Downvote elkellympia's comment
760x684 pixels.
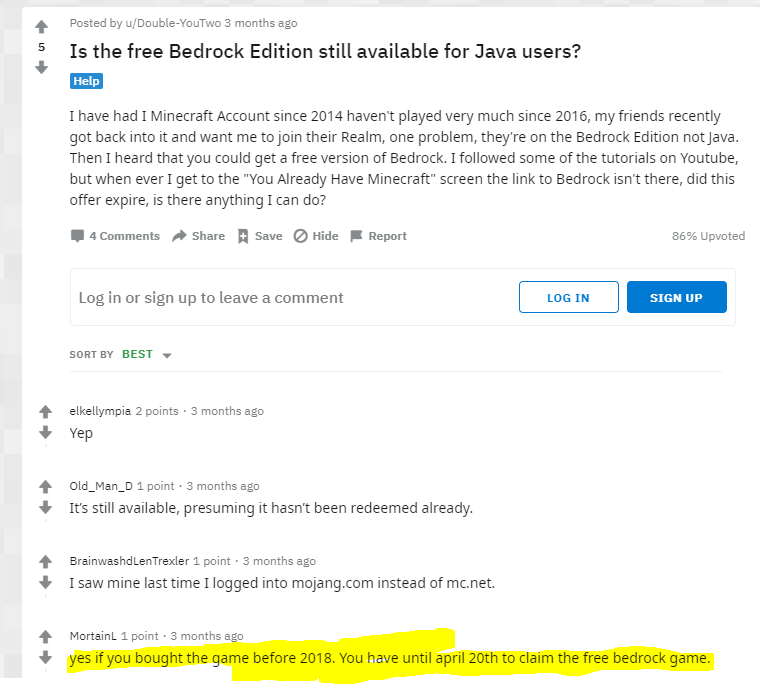(x=46, y=432)
